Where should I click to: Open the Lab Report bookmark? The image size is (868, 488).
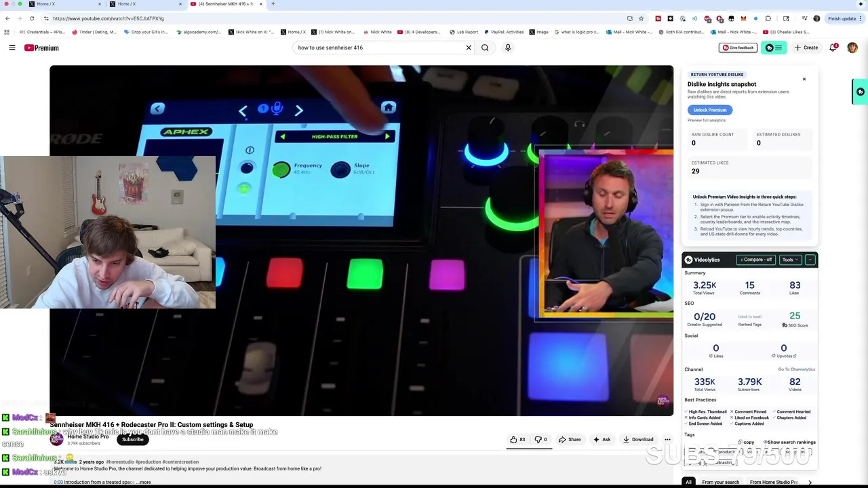(x=463, y=32)
